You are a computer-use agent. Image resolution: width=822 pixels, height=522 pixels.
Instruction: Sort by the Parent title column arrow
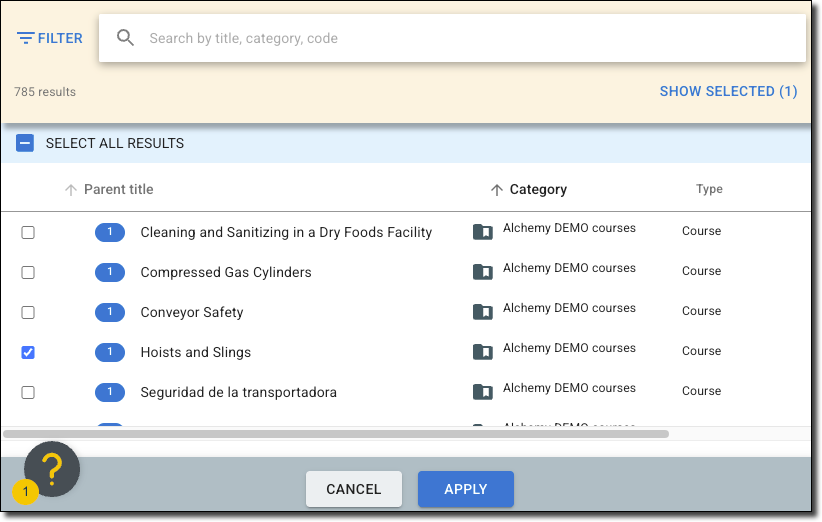pyautogui.click(x=71, y=190)
